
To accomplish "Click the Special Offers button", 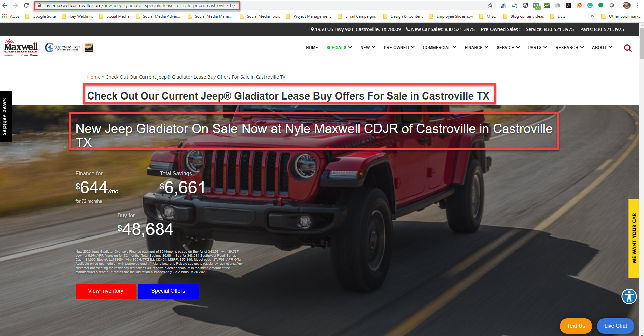I will (168, 291).
